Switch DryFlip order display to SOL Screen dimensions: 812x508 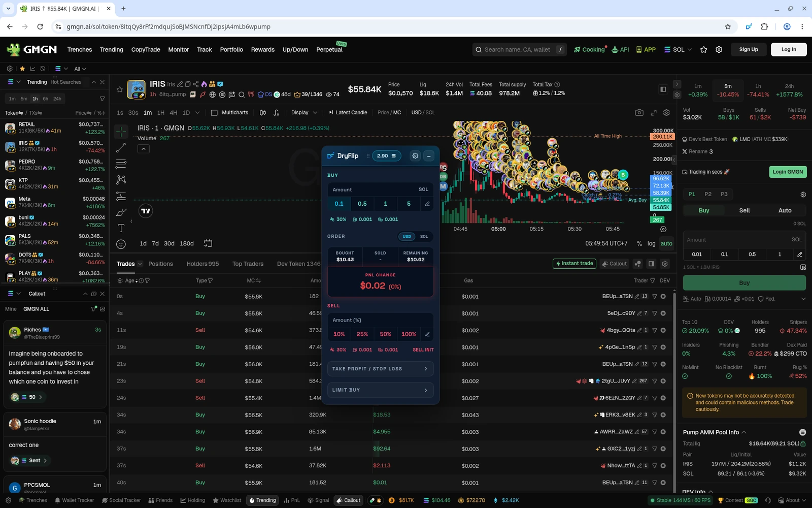[424, 236]
